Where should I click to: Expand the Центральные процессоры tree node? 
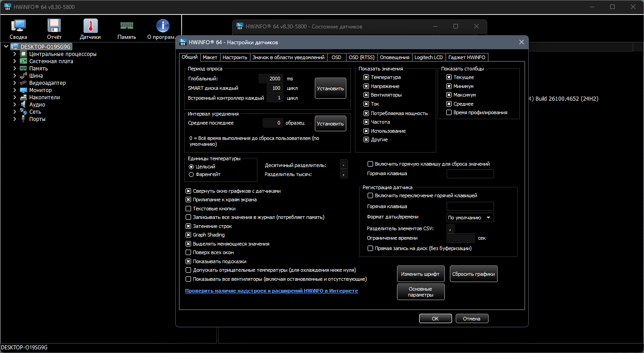click(x=14, y=54)
